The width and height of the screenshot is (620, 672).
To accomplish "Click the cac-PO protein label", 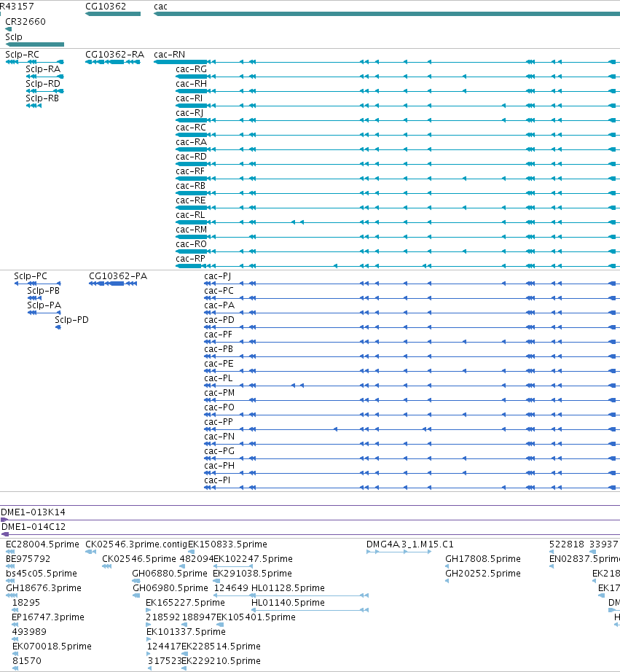I will [219, 407].
